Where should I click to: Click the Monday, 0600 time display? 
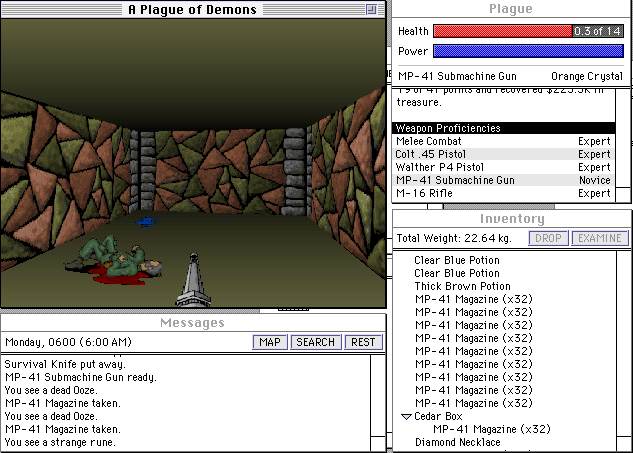pyautogui.click(x=68, y=342)
